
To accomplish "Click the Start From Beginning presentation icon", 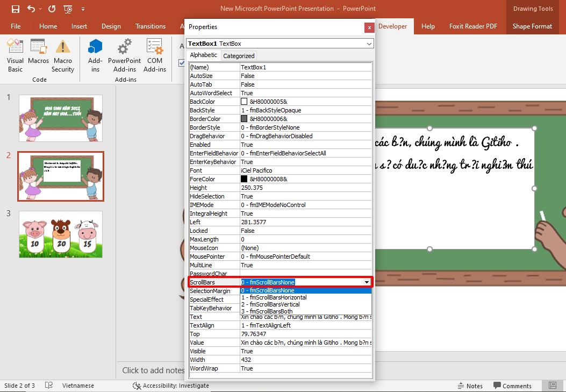I will 68,9.
